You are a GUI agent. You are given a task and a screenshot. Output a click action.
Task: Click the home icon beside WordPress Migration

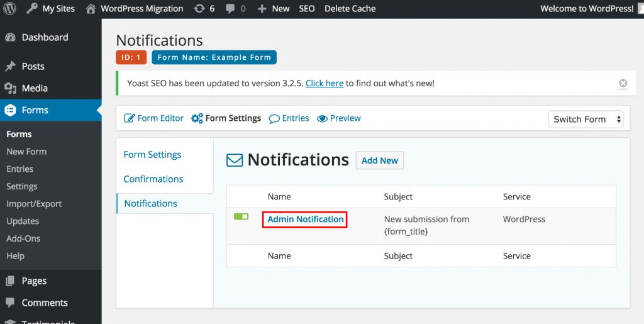[91, 9]
